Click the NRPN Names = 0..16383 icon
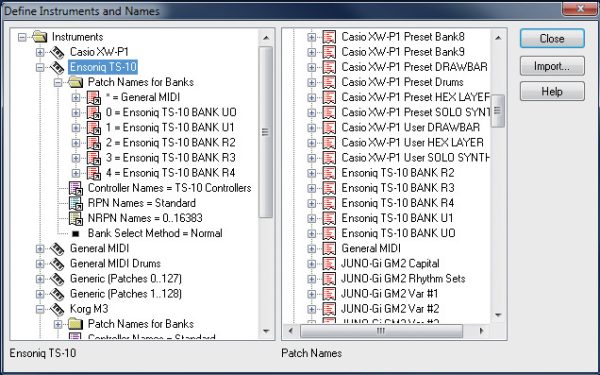The image size is (600, 375). [x=75, y=218]
